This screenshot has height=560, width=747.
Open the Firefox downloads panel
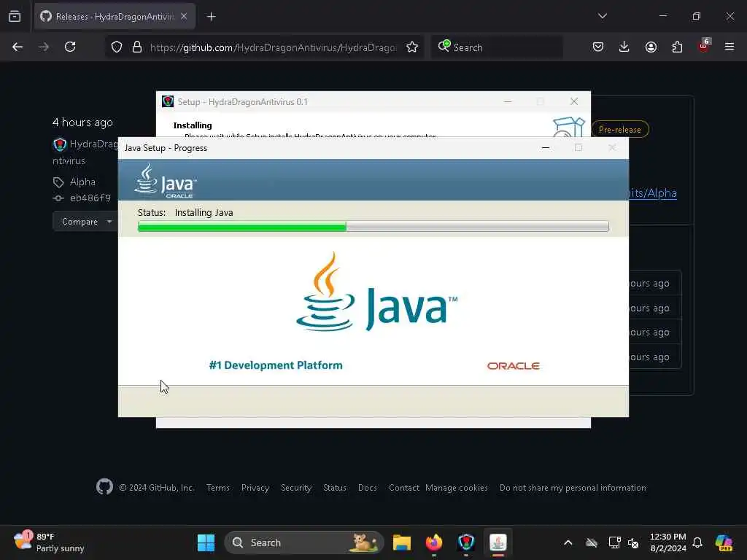point(624,47)
